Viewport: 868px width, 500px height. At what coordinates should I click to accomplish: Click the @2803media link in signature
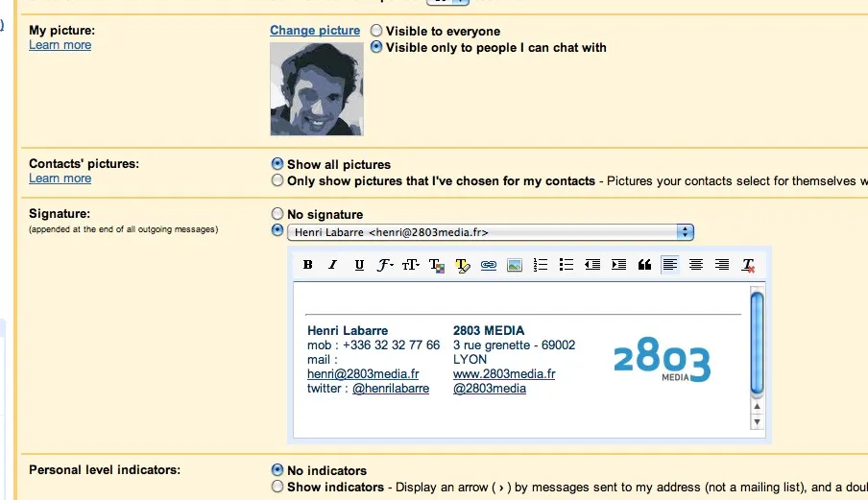pyautogui.click(x=490, y=389)
